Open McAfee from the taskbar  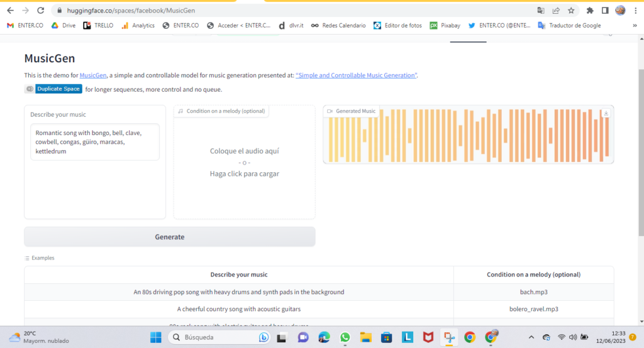[428, 337]
